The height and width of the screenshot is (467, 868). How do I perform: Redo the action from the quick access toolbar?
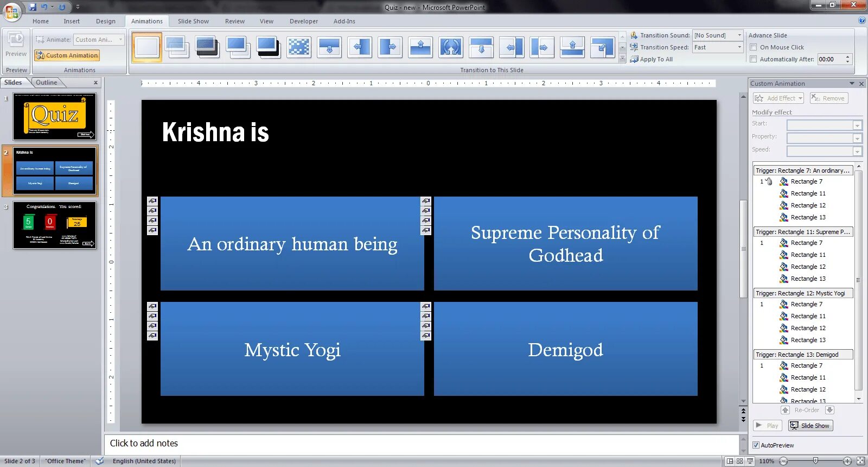click(x=62, y=7)
